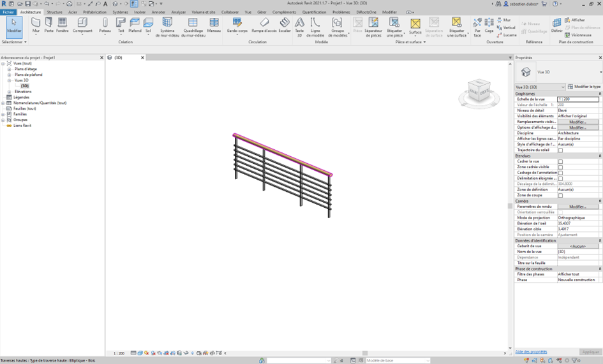The image size is (603, 364).
Task: Open the Vue 3D: {3D} instance dropdown
Action: click(x=540, y=87)
